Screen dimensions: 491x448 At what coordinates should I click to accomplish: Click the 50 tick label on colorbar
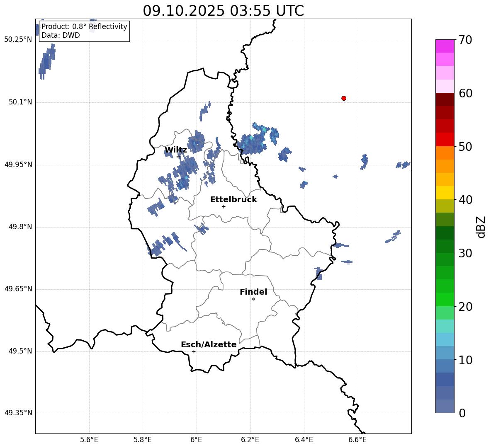[465, 146]
